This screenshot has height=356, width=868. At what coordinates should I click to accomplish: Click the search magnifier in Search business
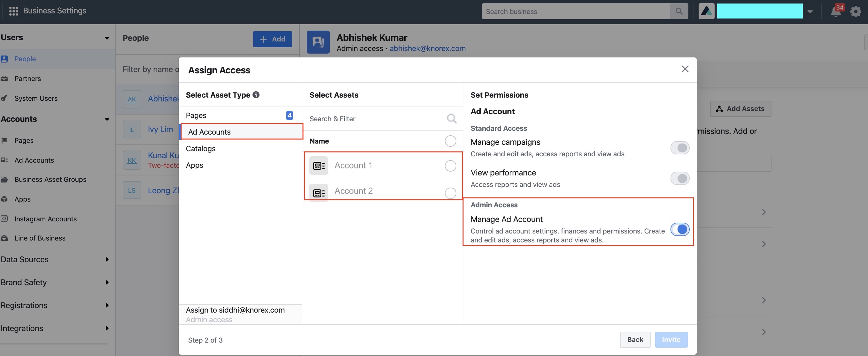click(x=678, y=11)
